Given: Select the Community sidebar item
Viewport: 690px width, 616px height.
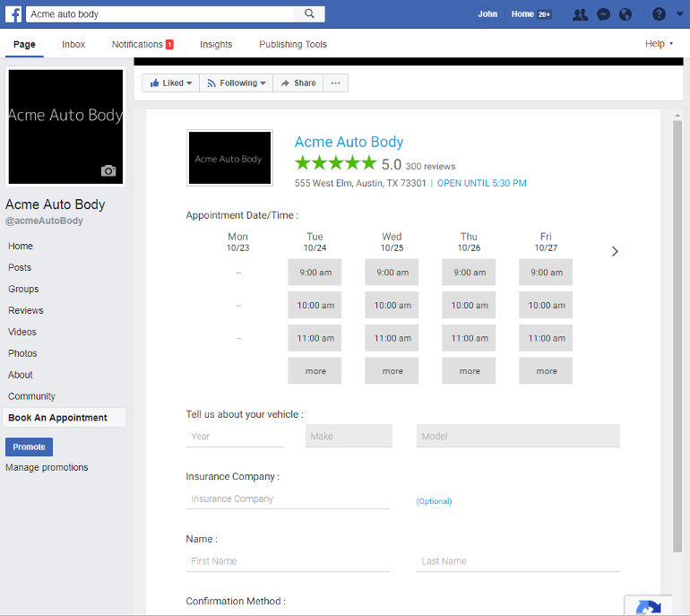Looking at the screenshot, I should point(31,396).
